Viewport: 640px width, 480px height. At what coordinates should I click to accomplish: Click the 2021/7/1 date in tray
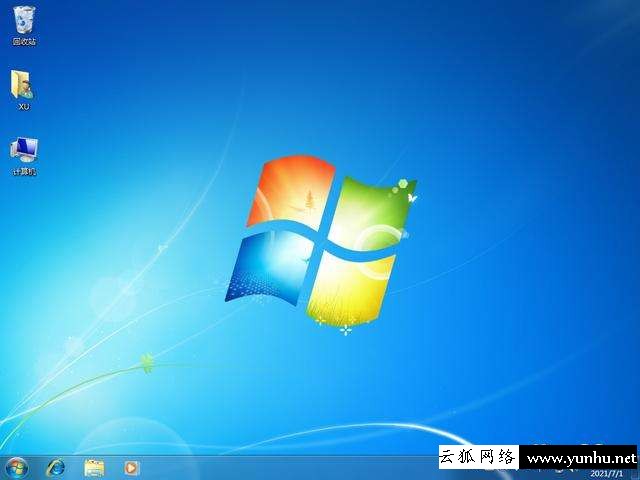pyautogui.click(x=607, y=474)
